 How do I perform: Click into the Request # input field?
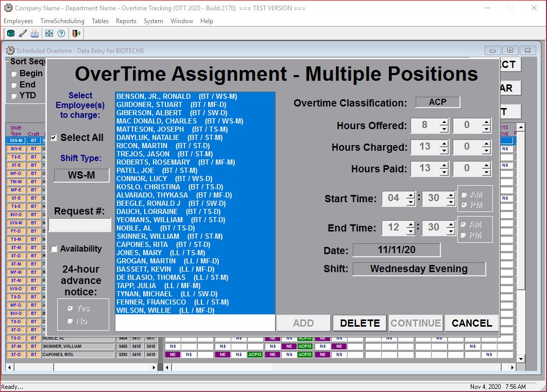point(80,225)
